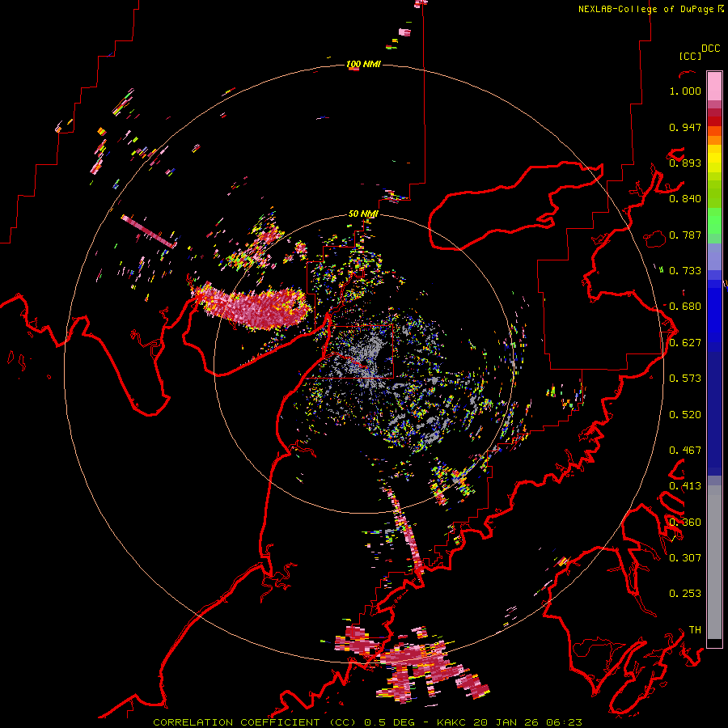
Task: Click the TH threshold legend label
Action: (695, 630)
